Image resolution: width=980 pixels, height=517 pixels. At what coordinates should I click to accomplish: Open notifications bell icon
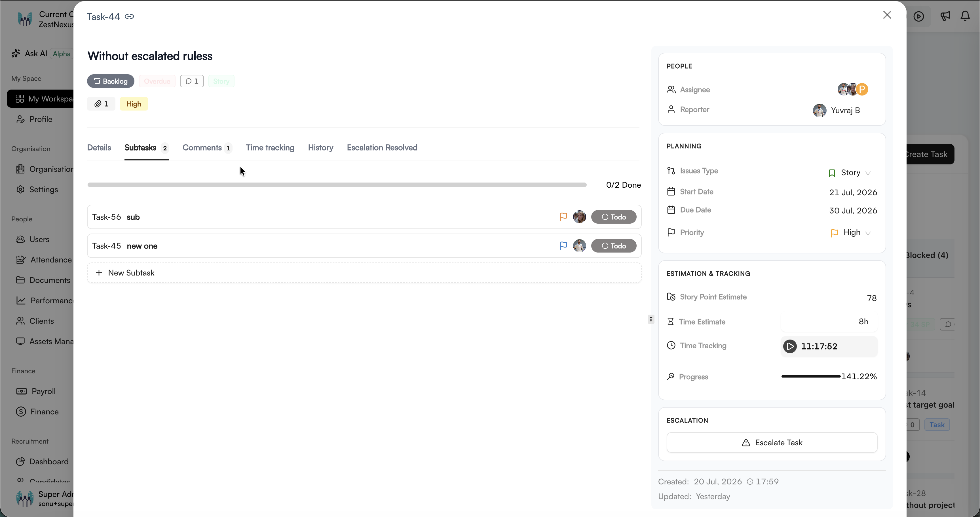pyautogui.click(x=965, y=16)
